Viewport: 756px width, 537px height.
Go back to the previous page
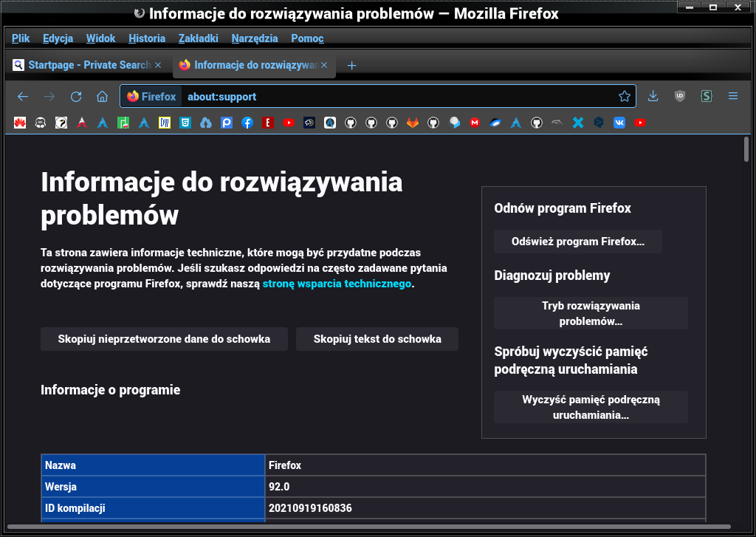click(23, 97)
